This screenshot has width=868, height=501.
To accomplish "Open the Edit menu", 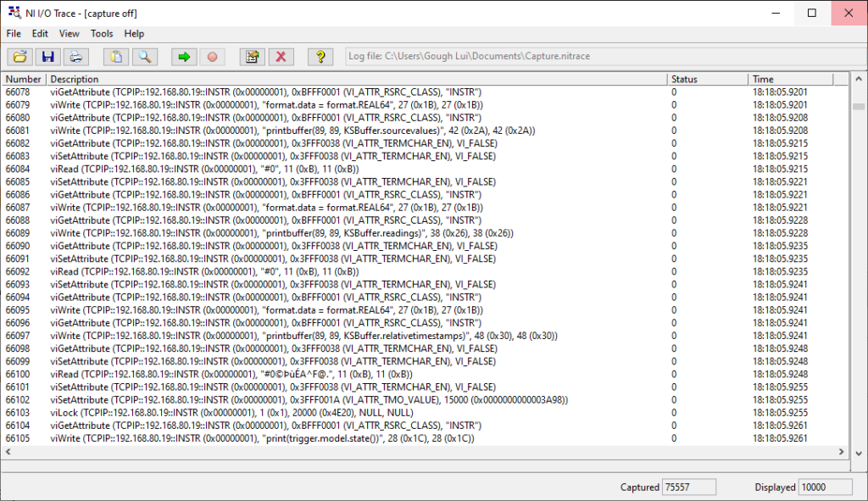I will click(x=40, y=34).
